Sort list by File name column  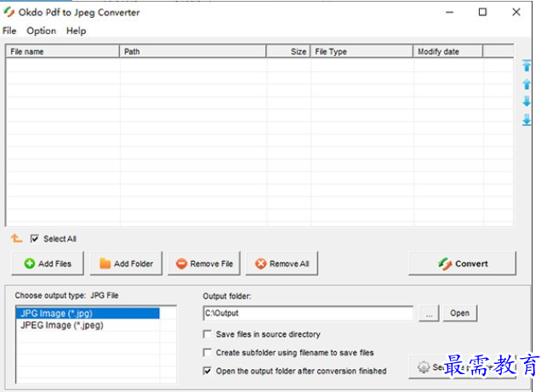(63, 52)
